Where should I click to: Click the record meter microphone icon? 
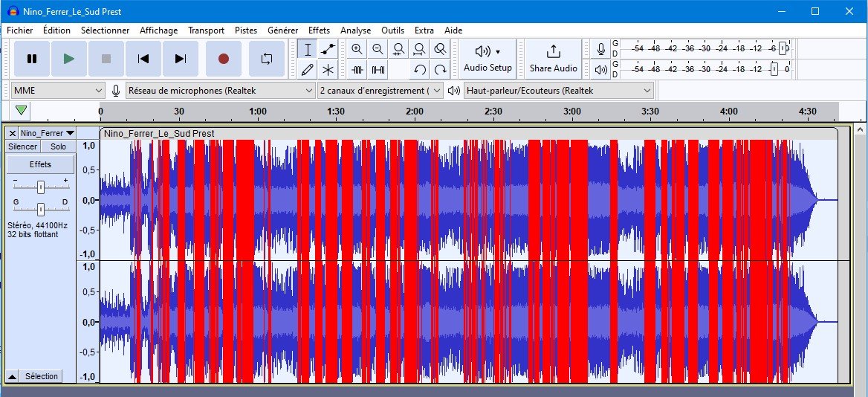tap(600, 49)
